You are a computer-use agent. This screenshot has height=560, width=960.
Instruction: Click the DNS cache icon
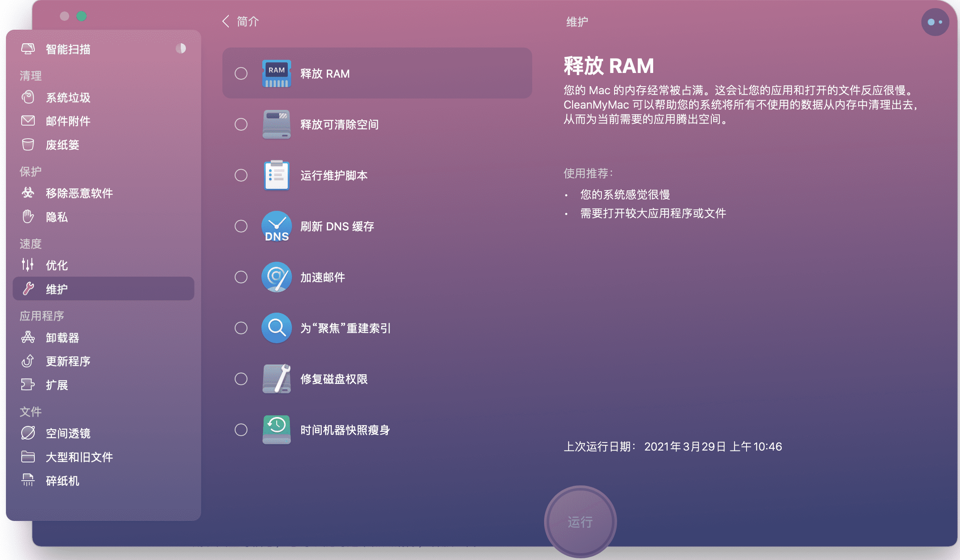[x=277, y=226]
